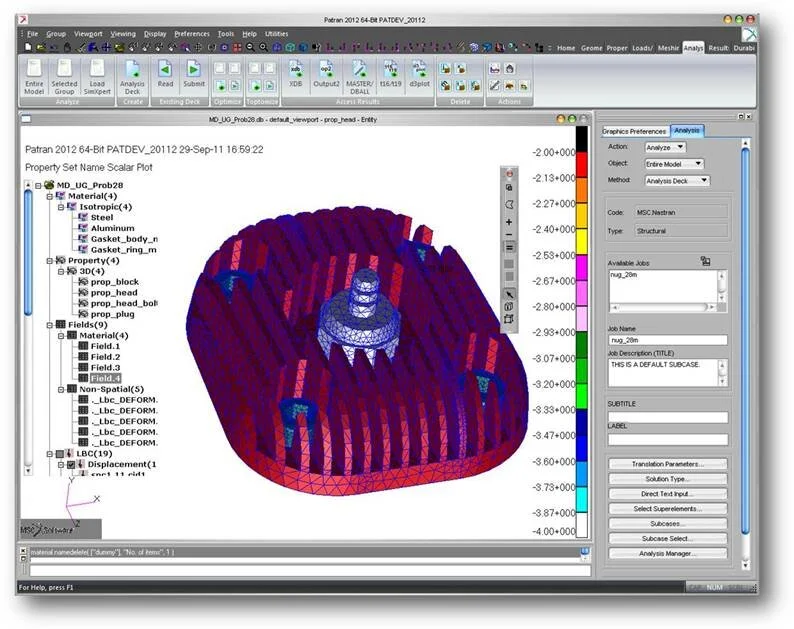Select the arrow pointer tool in viewport toolbar
This screenshot has height=629, width=794.
tap(509, 294)
